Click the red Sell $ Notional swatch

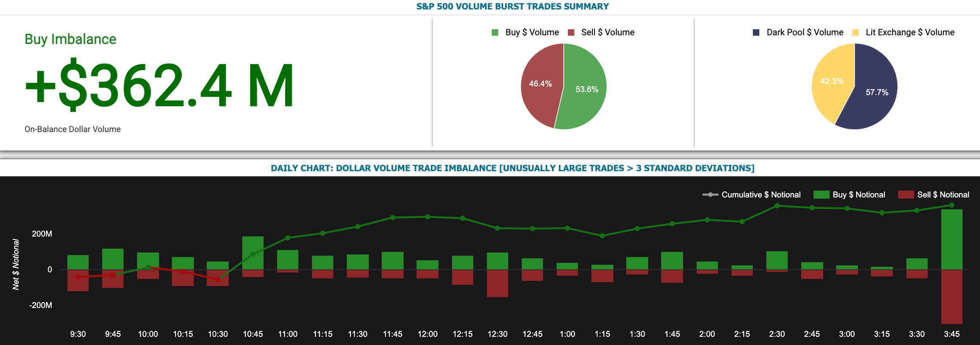906,194
